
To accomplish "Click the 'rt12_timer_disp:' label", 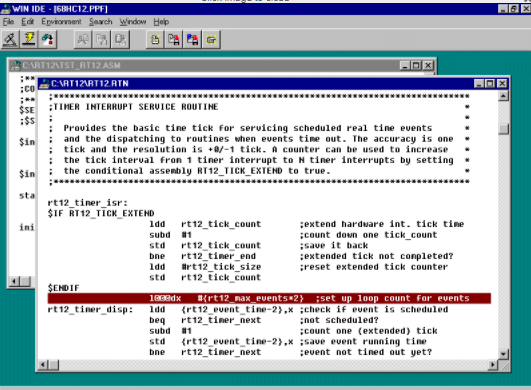I will click(x=90, y=309).
